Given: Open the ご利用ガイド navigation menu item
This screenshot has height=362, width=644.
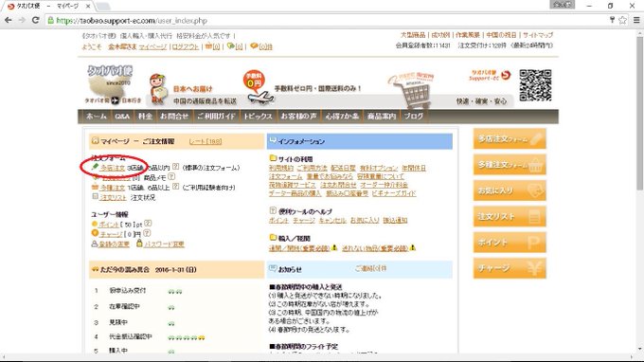Looking at the screenshot, I should coord(216,117).
